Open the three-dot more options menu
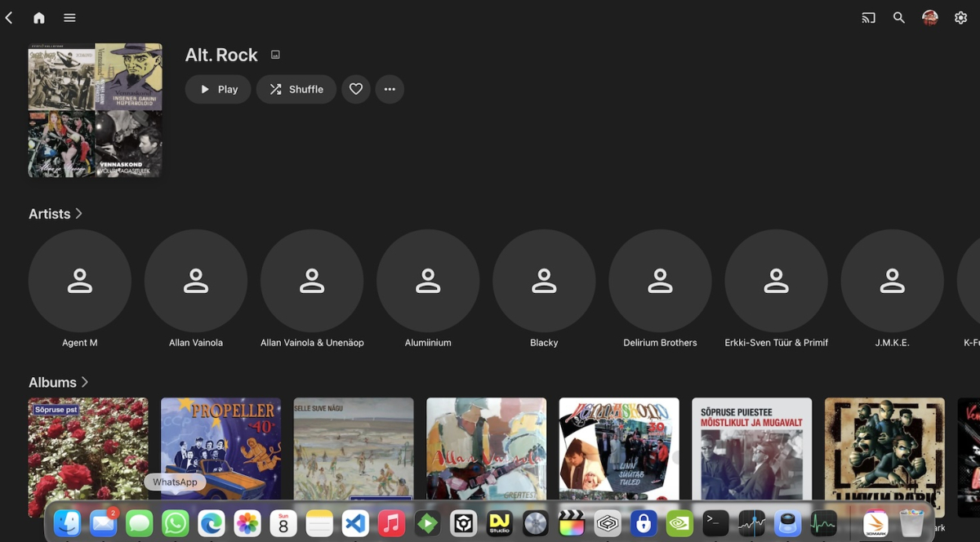Viewport: 980px width, 542px height. (x=390, y=90)
